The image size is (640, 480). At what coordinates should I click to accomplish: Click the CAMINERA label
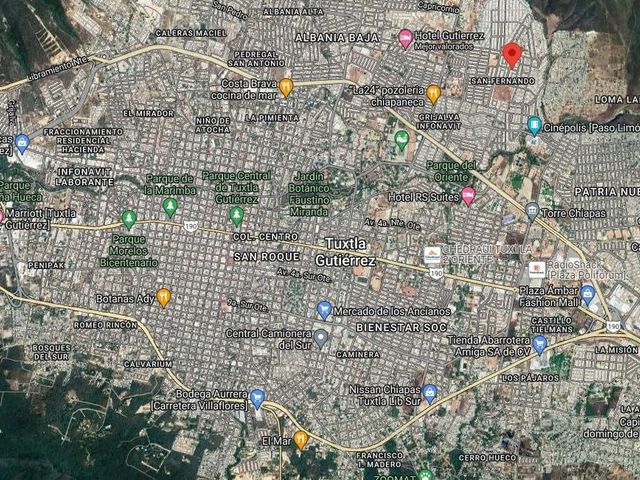358,355
